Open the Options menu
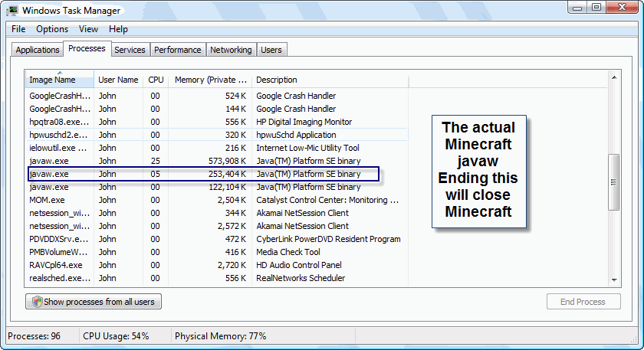Screen dimensions: 644x350 coord(52,29)
